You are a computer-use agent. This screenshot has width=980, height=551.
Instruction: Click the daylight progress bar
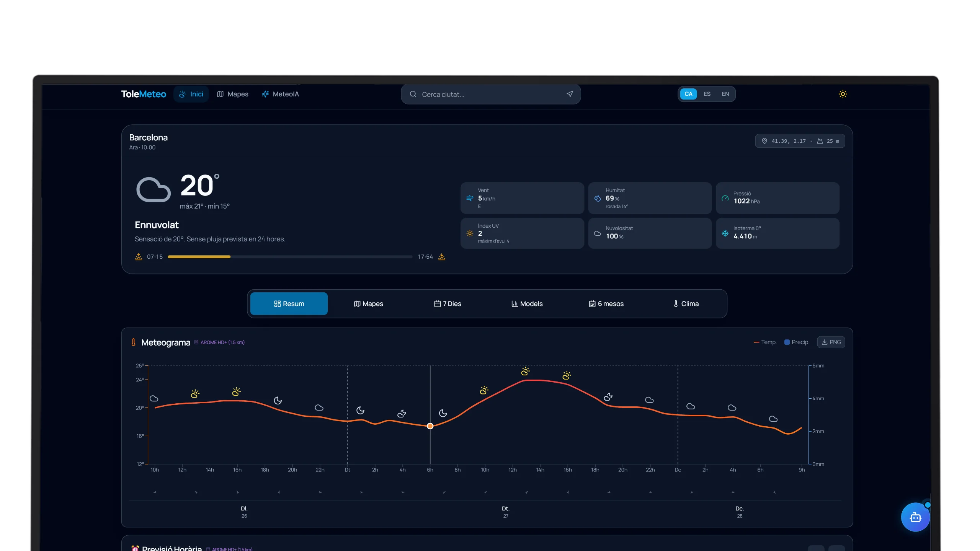tap(290, 257)
